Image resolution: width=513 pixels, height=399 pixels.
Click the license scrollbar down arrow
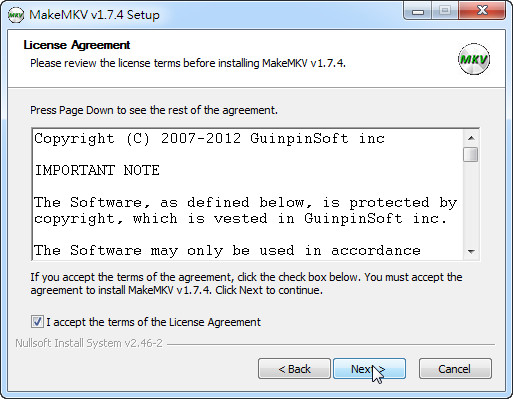[471, 252]
